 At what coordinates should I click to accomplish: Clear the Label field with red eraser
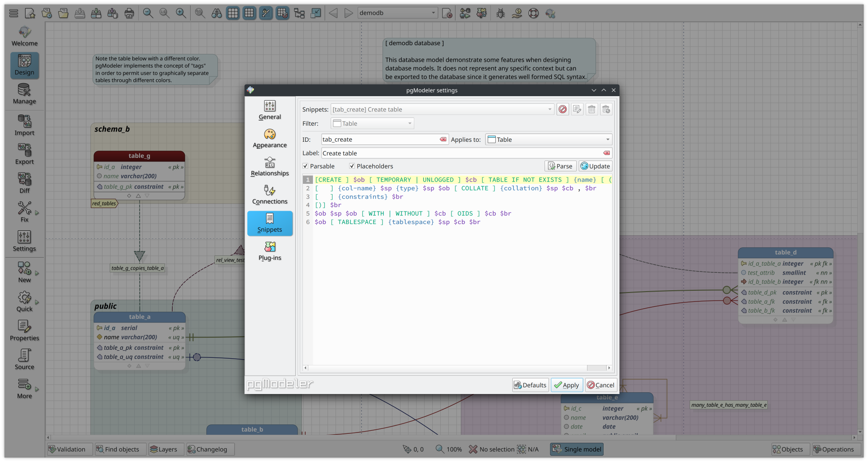tap(606, 153)
